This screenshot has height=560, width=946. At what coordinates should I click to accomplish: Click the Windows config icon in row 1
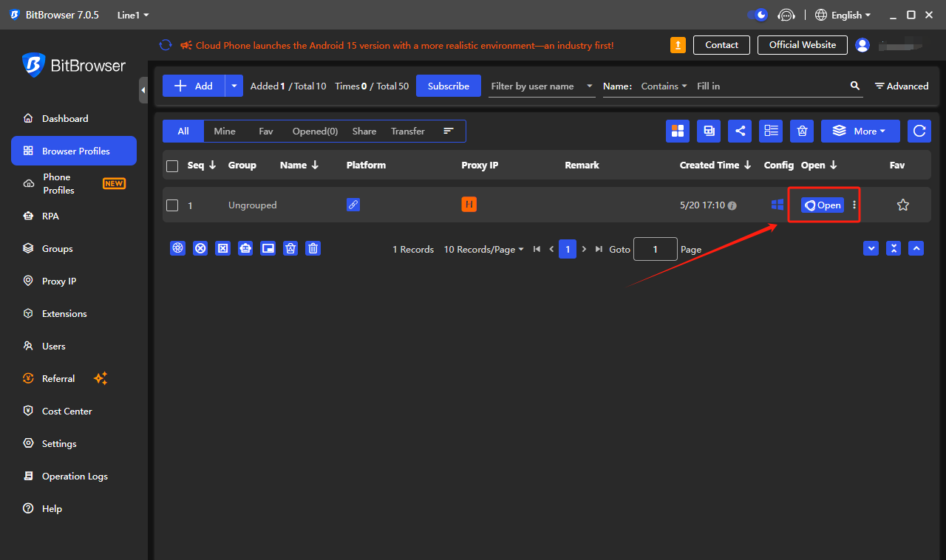777,205
